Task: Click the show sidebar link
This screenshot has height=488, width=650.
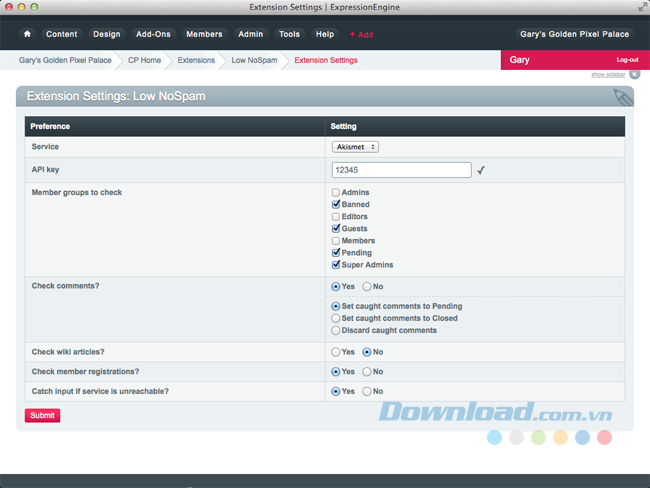Action: click(x=608, y=74)
